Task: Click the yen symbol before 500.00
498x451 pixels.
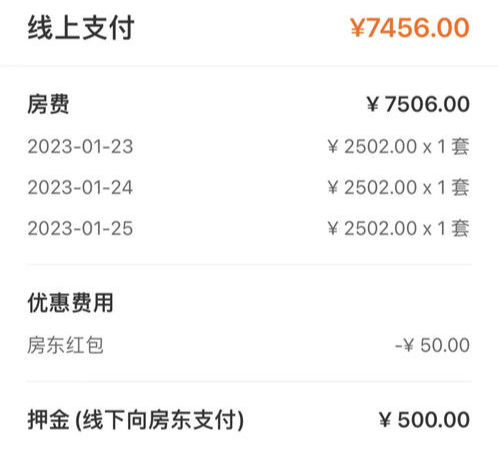Action: pos(385,420)
